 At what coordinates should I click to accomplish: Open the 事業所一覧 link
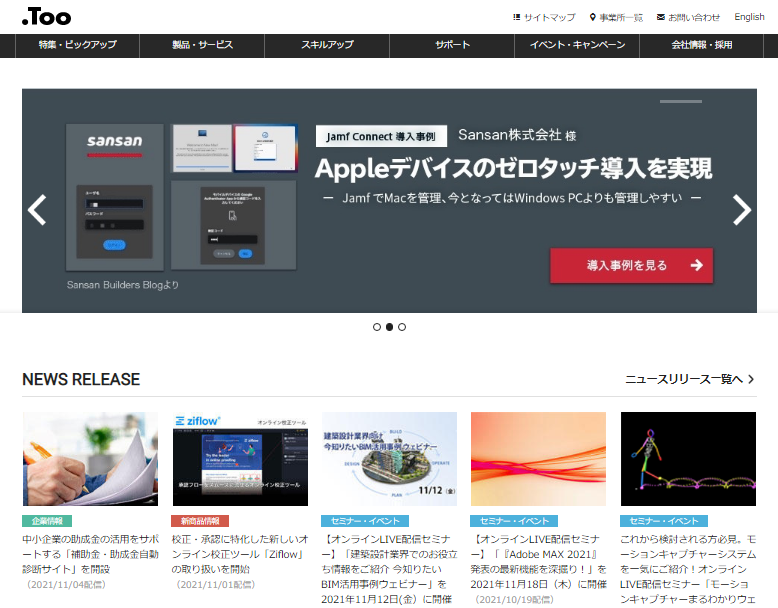616,17
